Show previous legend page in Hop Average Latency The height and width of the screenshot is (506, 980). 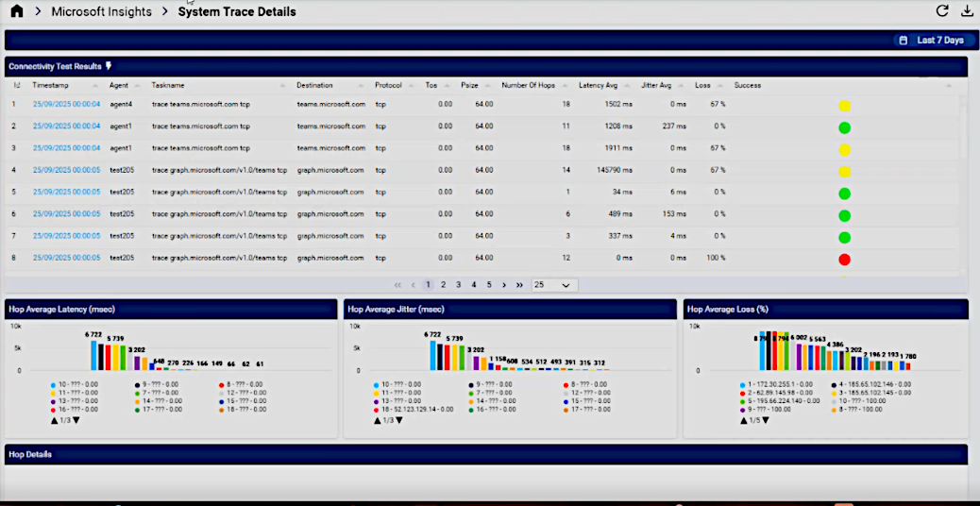point(54,420)
